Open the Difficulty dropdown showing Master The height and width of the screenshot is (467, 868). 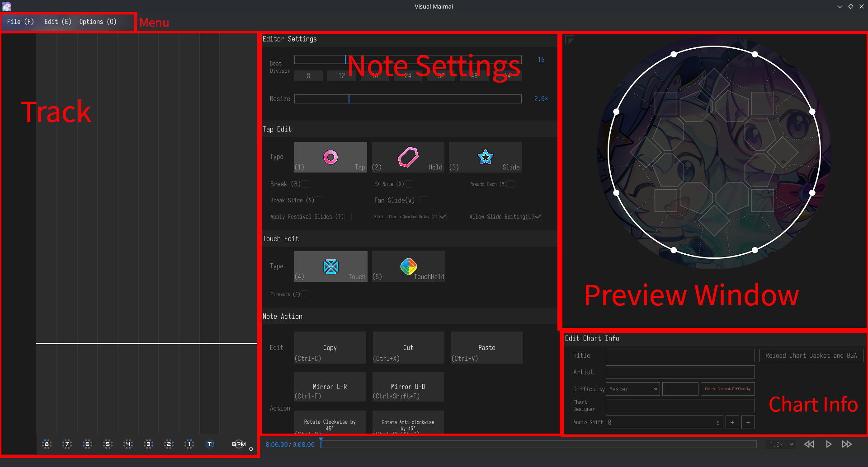632,389
